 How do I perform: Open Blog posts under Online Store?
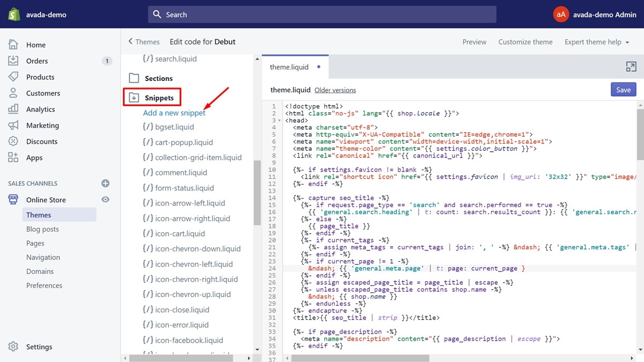(42, 229)
